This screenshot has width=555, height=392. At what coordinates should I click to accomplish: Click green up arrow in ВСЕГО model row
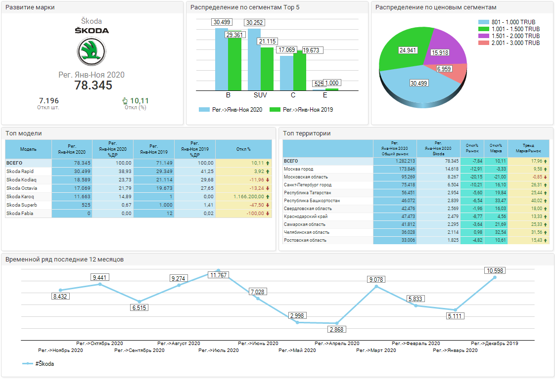268,163
